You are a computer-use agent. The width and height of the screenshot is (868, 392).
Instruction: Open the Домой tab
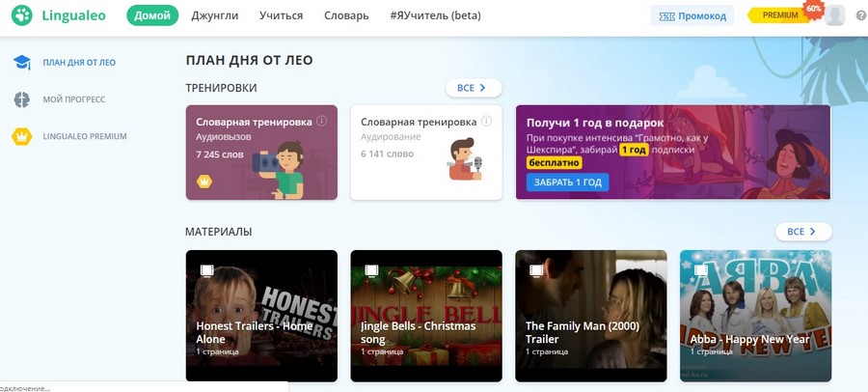pos(152,15)
